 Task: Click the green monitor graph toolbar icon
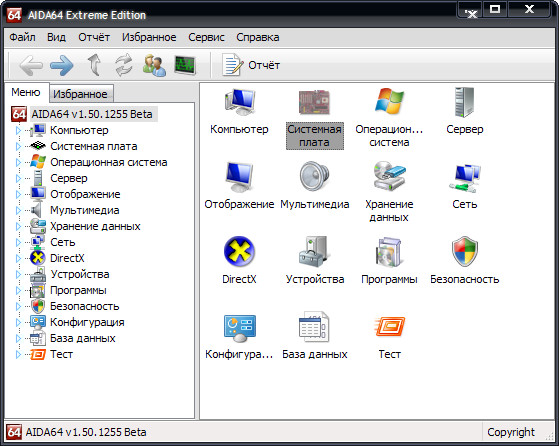(185, 65)
